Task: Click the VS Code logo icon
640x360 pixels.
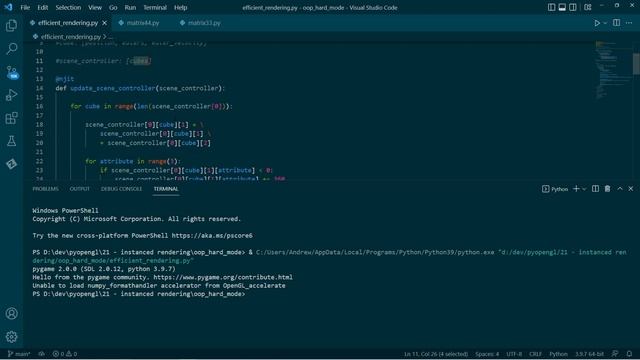Action: pos(8,7)
